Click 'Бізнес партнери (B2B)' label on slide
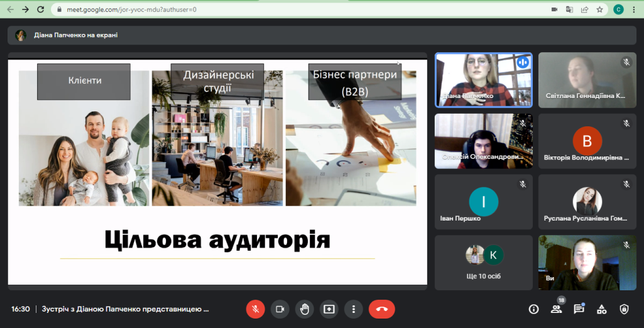 pyautogui.click(x=355, y=81)
